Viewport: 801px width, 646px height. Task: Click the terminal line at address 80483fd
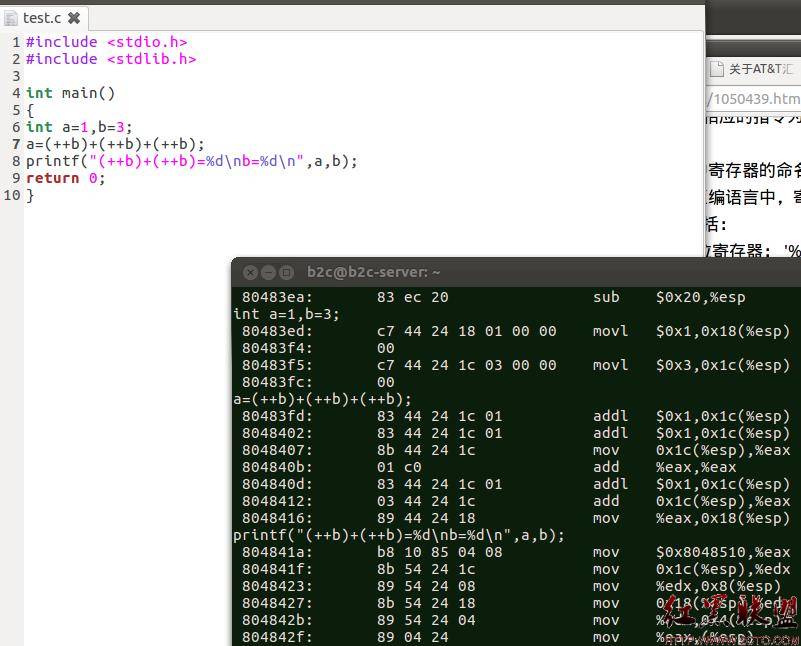coord(516,416)
